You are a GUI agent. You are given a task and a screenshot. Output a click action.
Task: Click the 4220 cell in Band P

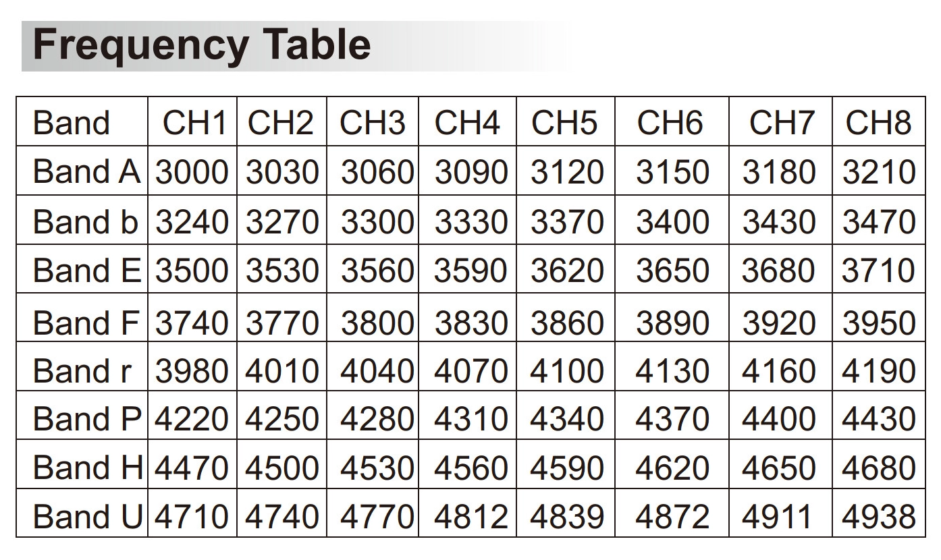[x=192, y=419]
